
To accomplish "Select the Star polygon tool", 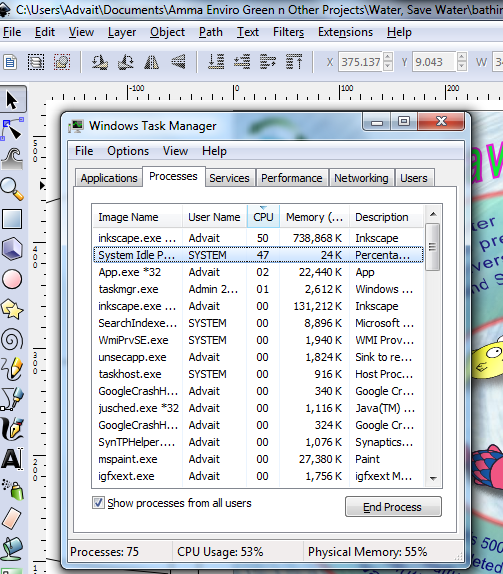I will [x=12, y=309].
